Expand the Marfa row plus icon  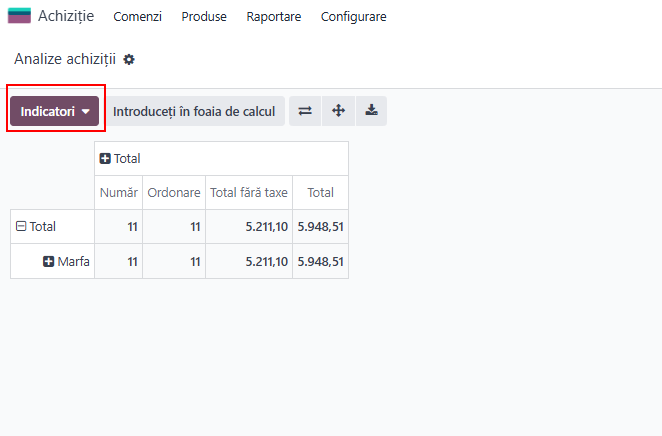pyautogui.click(x=49, y=262)
